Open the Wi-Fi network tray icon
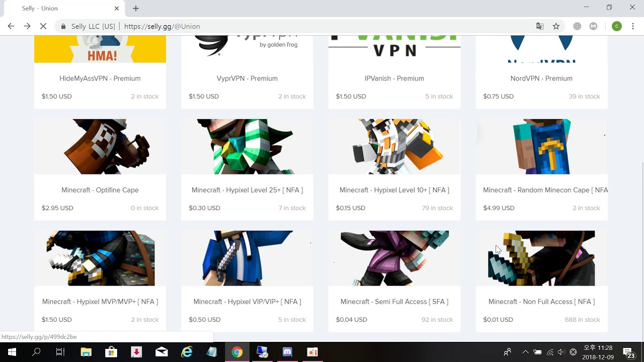The width and height of the screenshot is (644, 362). [550, 352]
